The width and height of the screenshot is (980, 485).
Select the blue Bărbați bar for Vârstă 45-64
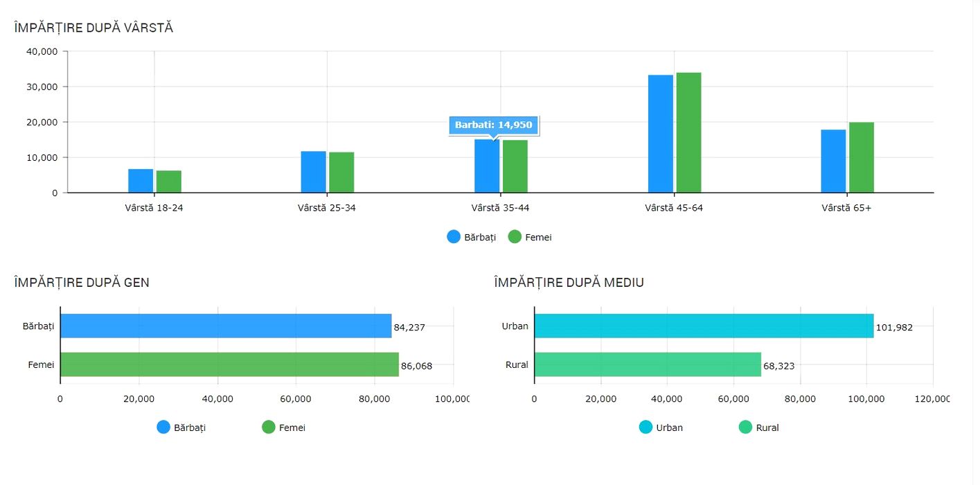[661, 134]
